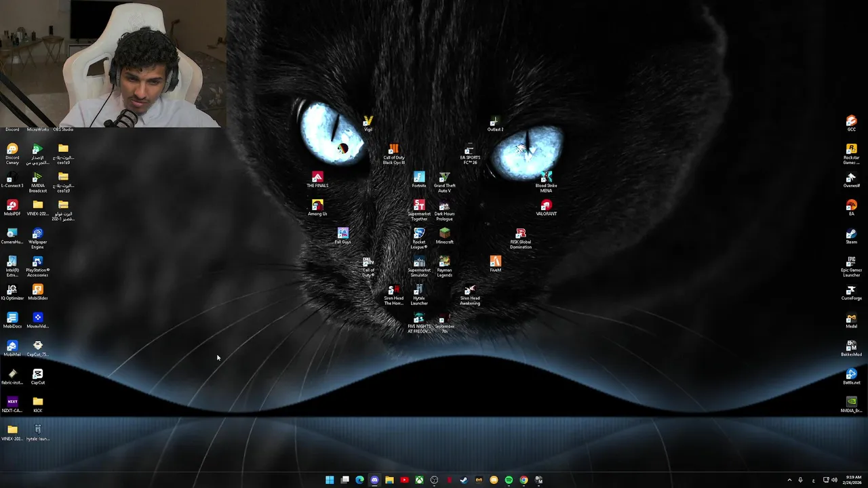This screenshot has width=868, height=488.
Task: Launch the NZXT CAM shortcut
Action: click(x=12, y=405)
